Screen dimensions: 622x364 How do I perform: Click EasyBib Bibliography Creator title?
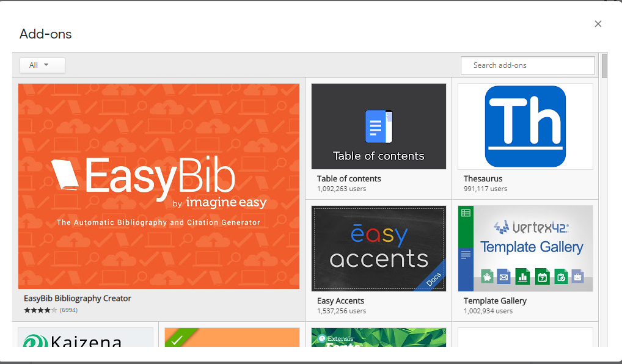(x=78, y=298)
